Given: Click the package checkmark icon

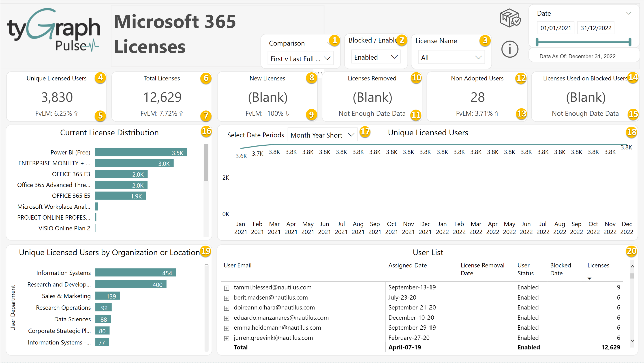Looking at the screenshot, I should tap(510, 18).
